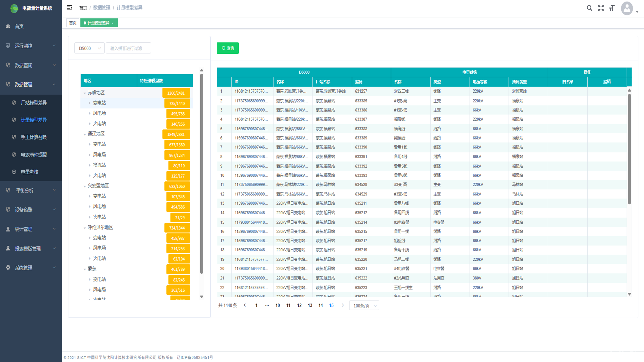The height and width of the screenshot is (362, 644).
Task: Close the 计量模型差异 tab
Action: pos(113,23)
